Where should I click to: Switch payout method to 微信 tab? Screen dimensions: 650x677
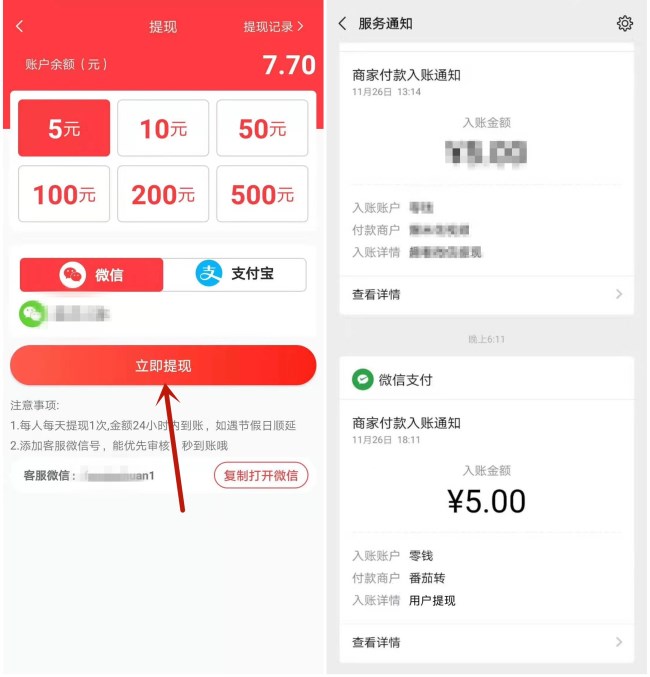(x=92, y=275)
